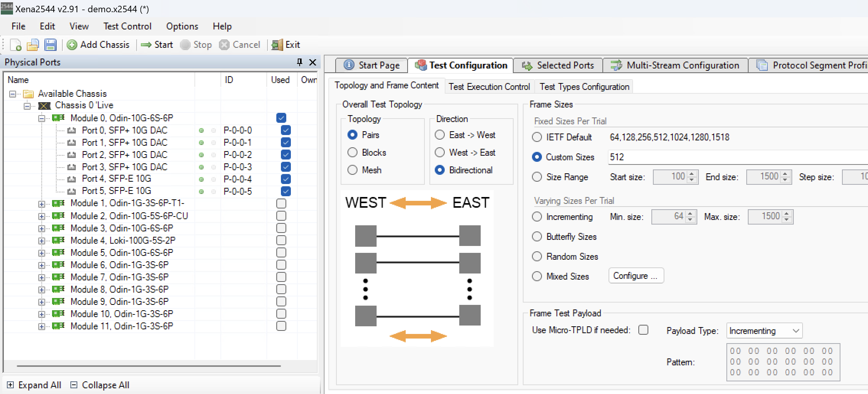Click the Expand All text button

tap(39, 385)
